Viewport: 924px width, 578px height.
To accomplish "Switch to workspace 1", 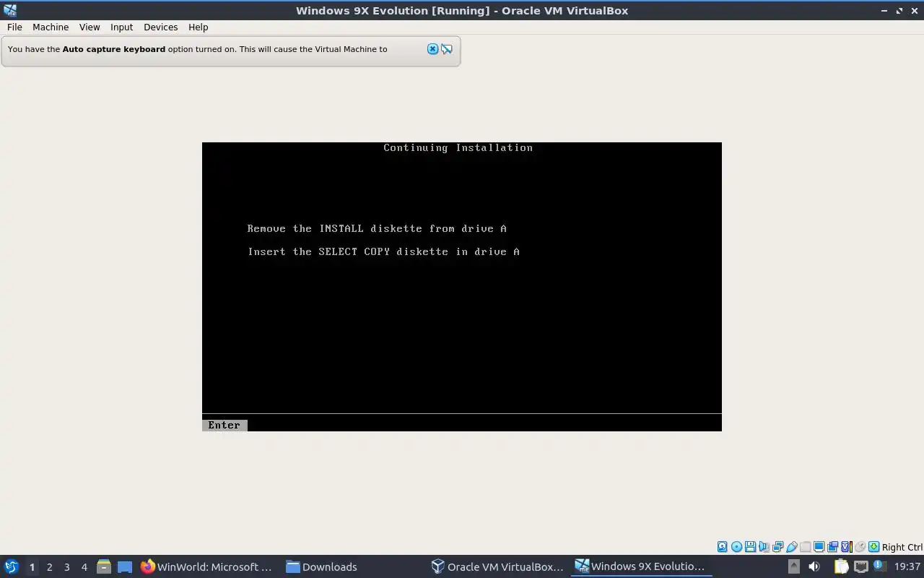I will pos(32,566).
